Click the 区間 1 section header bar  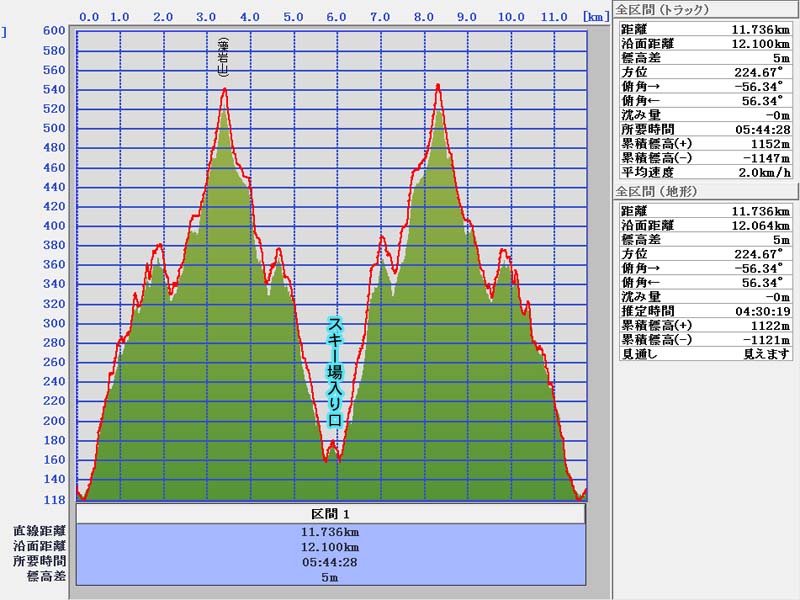point(330,514)
